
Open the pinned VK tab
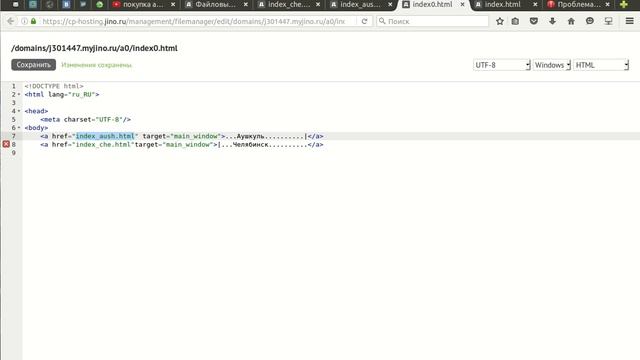(66, 4)
